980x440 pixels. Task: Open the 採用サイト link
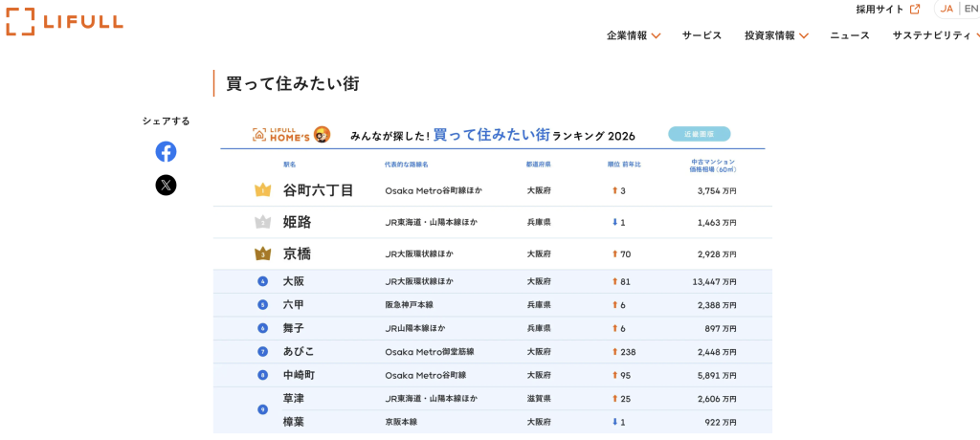tap(880, 10)
